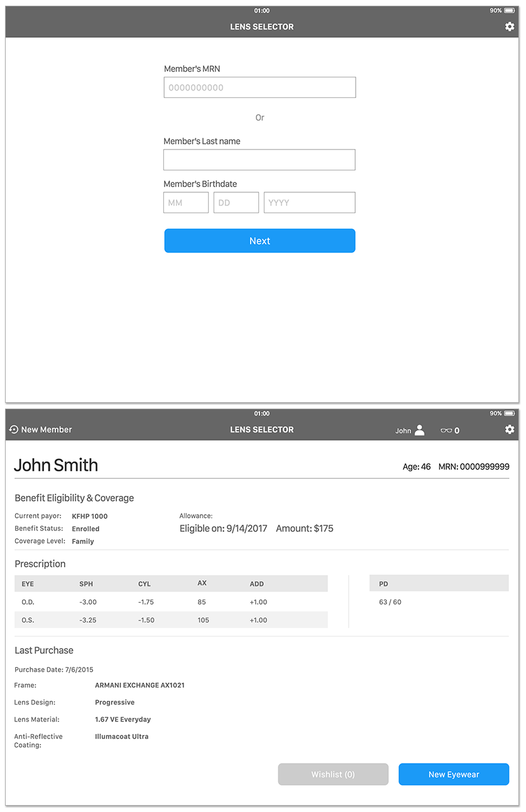Tap the New Member back arrow icon
This screenshot has width=526, height=812.
13,429
